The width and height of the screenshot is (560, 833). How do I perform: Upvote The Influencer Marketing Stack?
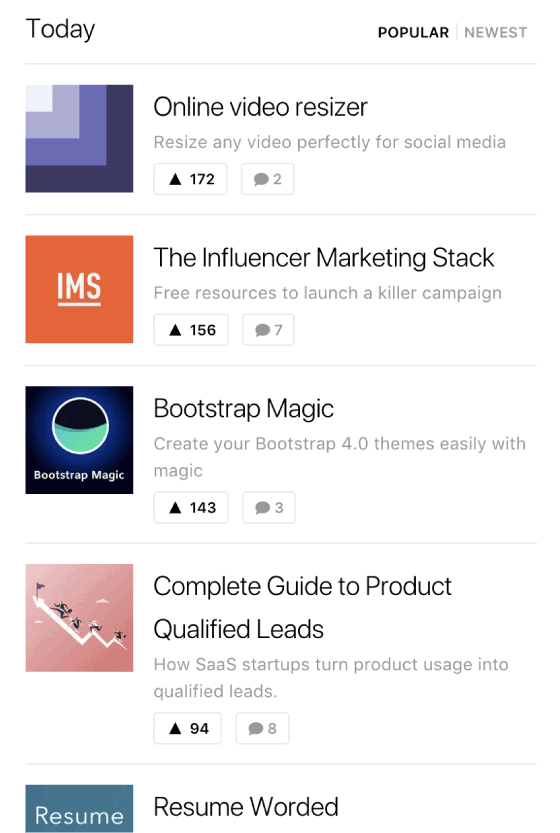pos(191,330)
